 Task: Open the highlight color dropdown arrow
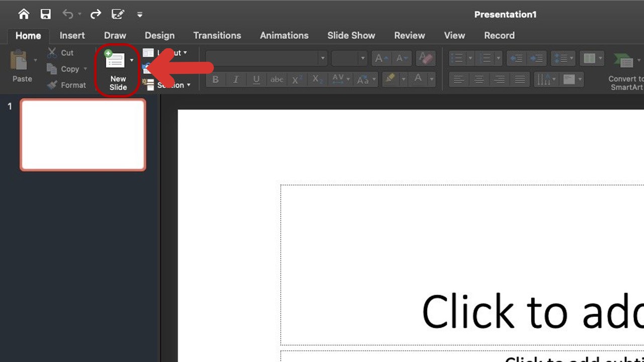tap(403, 79)
